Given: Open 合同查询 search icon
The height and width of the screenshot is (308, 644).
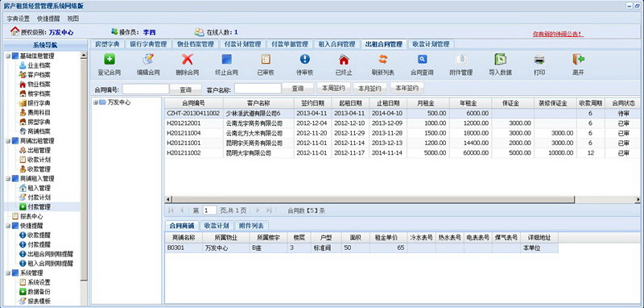Looking at the screenshot, I should pos(422,60).
